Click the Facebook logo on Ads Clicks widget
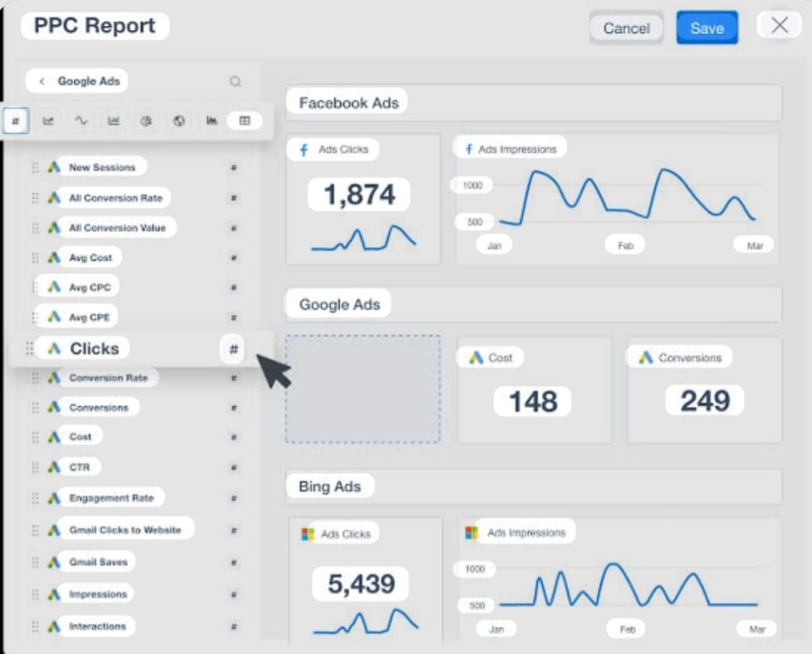The image size is (812, 654). (x=304, y=150)
